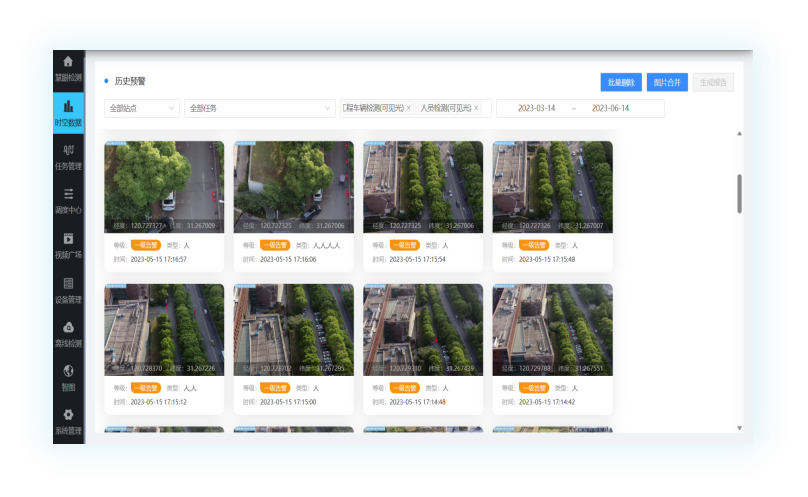Open thumbnail for alert at 17:14:42
The image size is (808, 497).
click(552, 329)
